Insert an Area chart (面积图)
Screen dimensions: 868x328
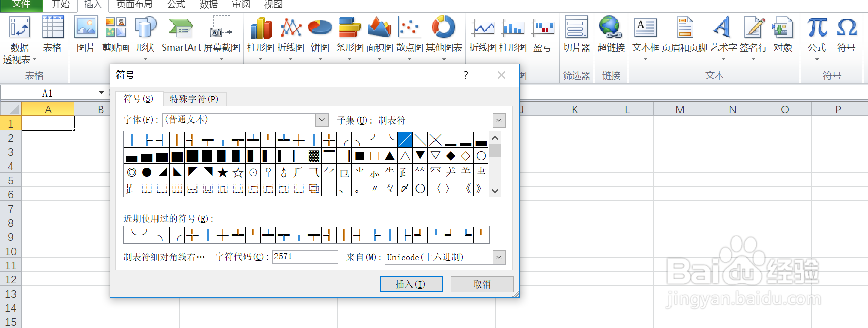tap(379, 38)
